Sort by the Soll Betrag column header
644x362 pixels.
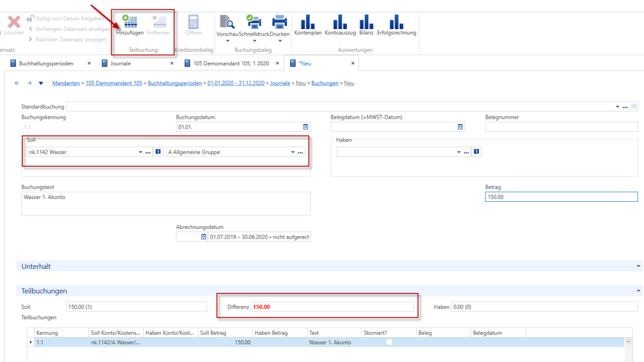tap(225, 333)
